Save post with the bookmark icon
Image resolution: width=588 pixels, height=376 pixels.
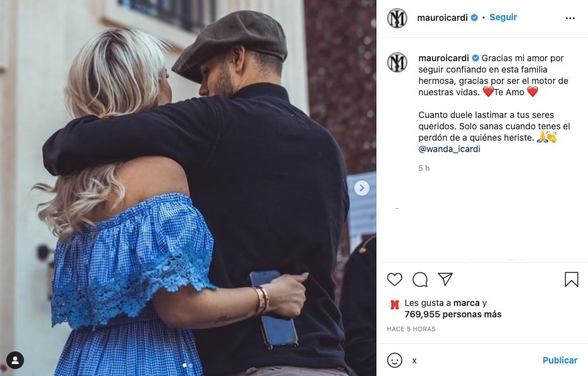click(571, 279)
